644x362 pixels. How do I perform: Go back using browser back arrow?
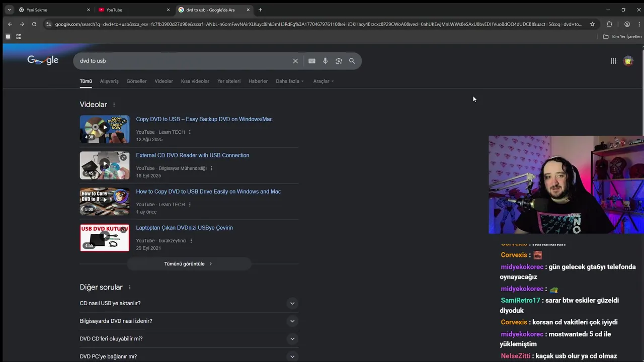tap(10, 24)
